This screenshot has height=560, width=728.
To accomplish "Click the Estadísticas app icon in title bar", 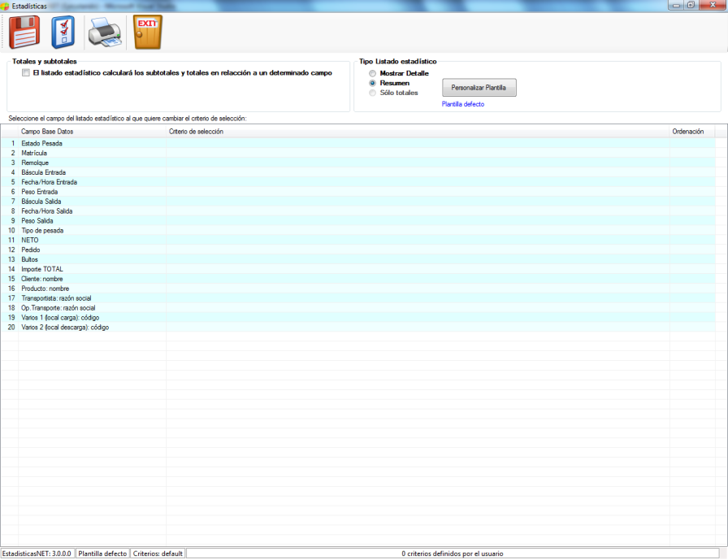I will [x=5, y=6].
